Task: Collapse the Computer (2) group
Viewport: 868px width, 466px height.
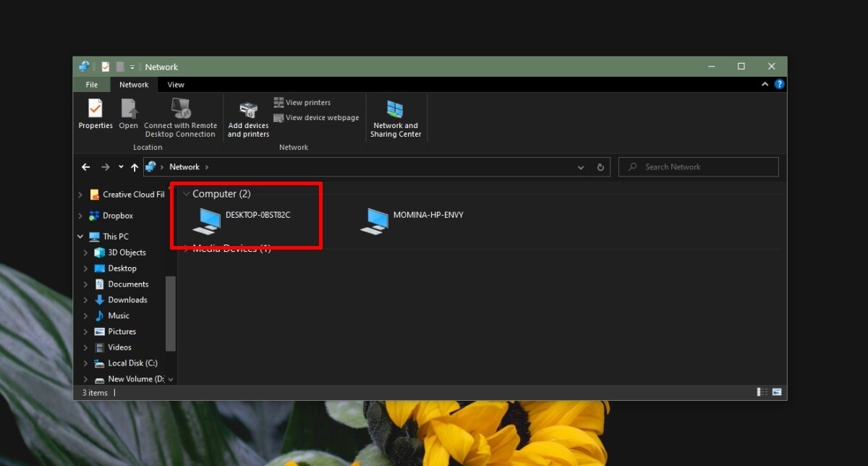Action: tap(187, 194)
